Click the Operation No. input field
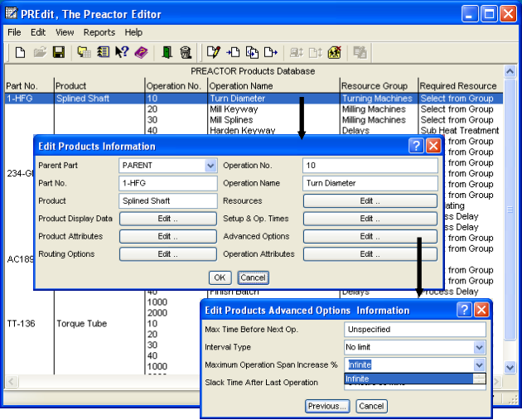The image size is (522, 420). pos(370,166)
